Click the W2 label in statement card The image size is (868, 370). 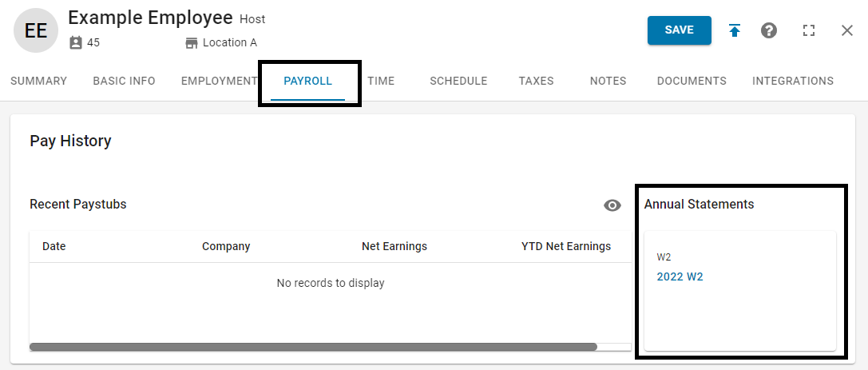[x=664, y=257]
